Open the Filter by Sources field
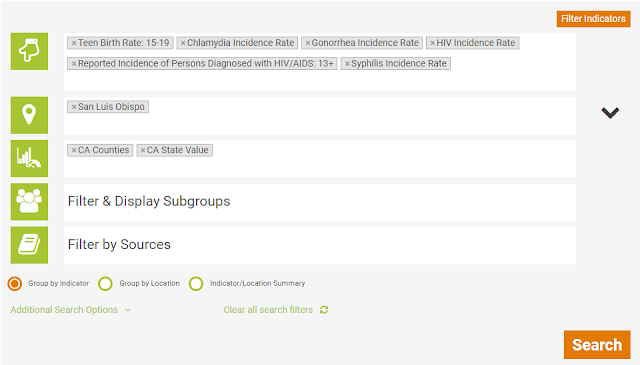 click(x=320, y=245)
